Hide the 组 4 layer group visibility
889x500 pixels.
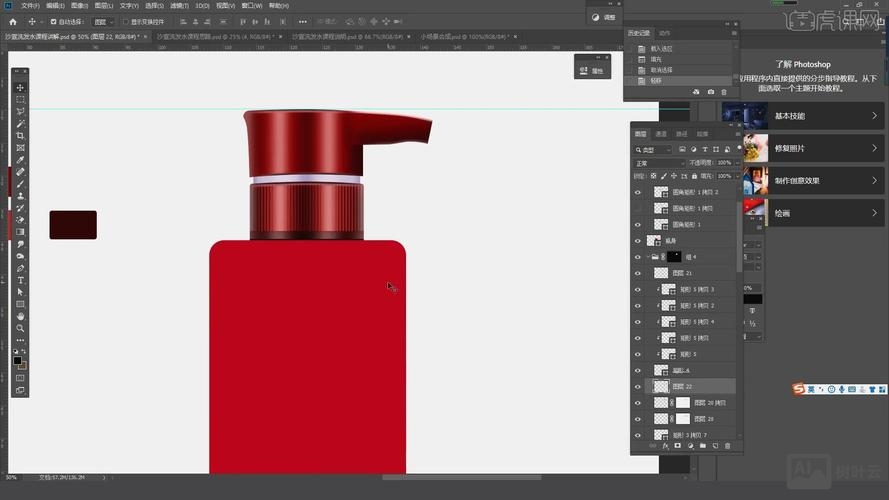pos(638,257)
